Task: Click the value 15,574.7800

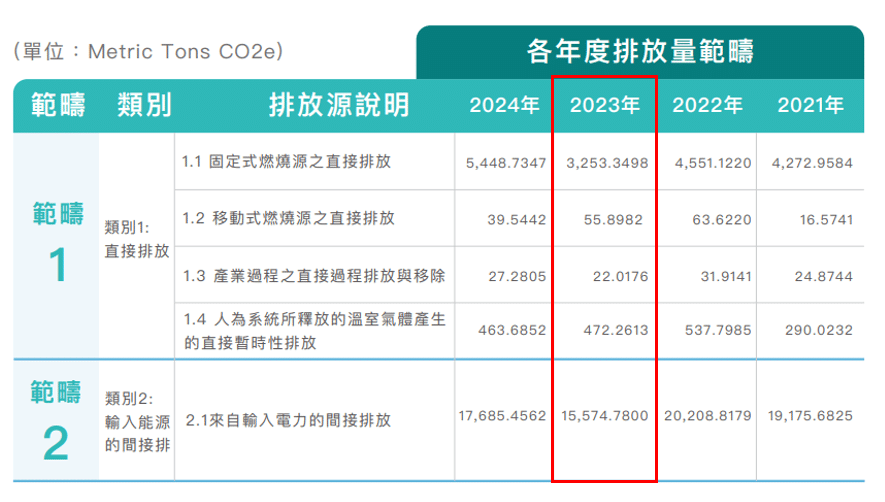Action: point(604,416)
